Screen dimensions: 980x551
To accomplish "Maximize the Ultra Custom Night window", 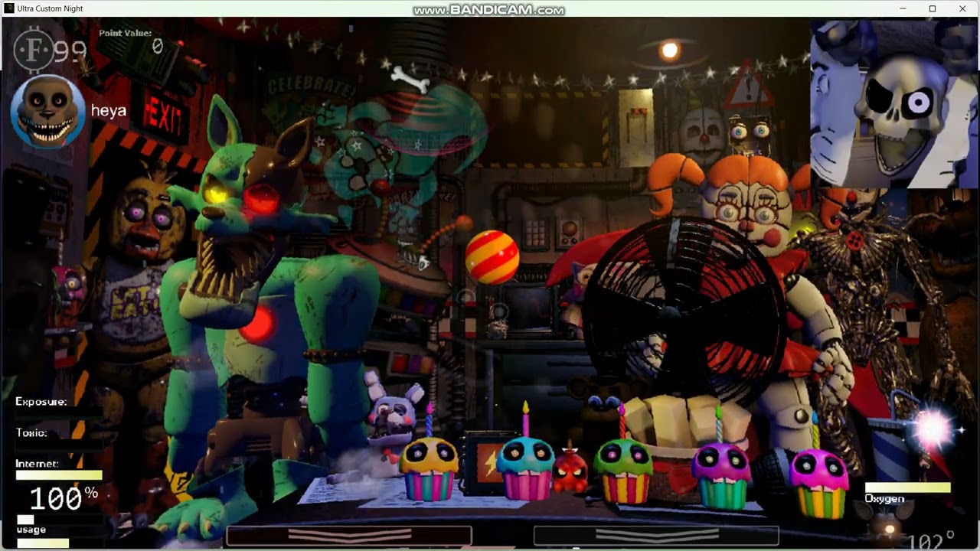I will pos(933,8).
